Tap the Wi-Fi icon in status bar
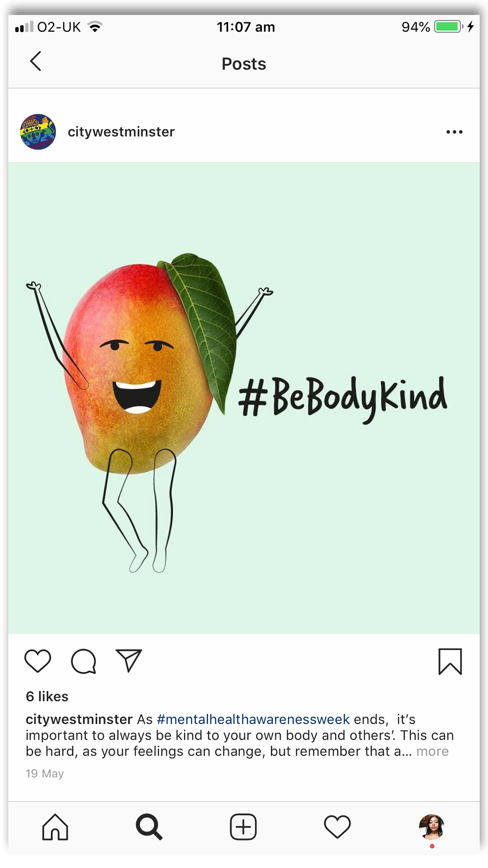 point(95,27)
